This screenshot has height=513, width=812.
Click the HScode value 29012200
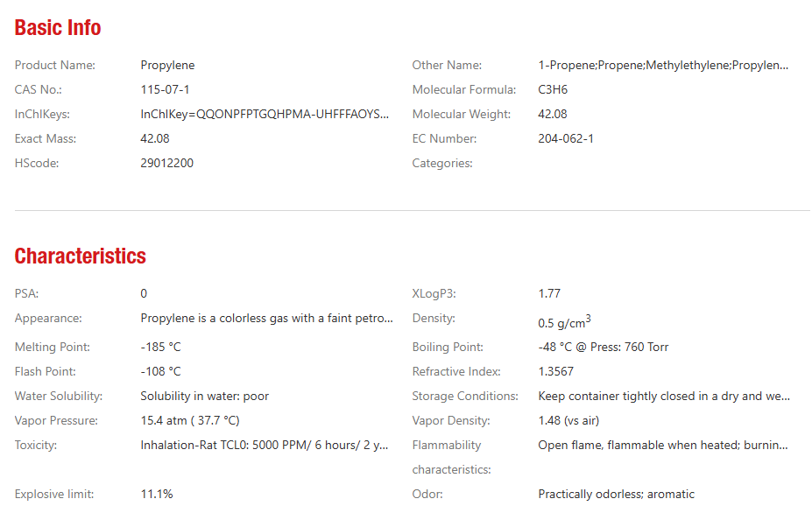[166, 163]
